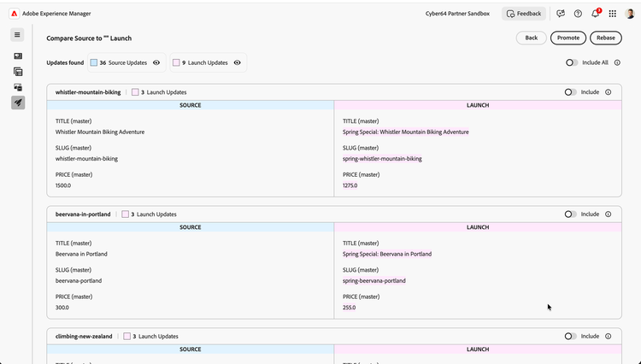Toggle visibility of Launch Updates eye

point(237,62)
